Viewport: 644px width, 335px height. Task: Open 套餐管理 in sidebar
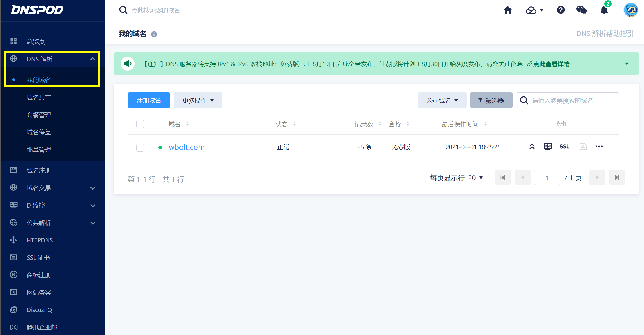[39, 115]
